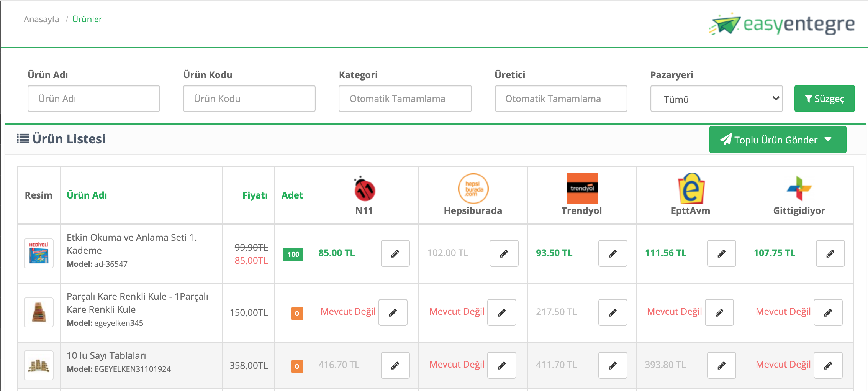
Task: Edit EpttAvm listing for Parçalı Kare Renkli Kule
Action: click(719, 312)
